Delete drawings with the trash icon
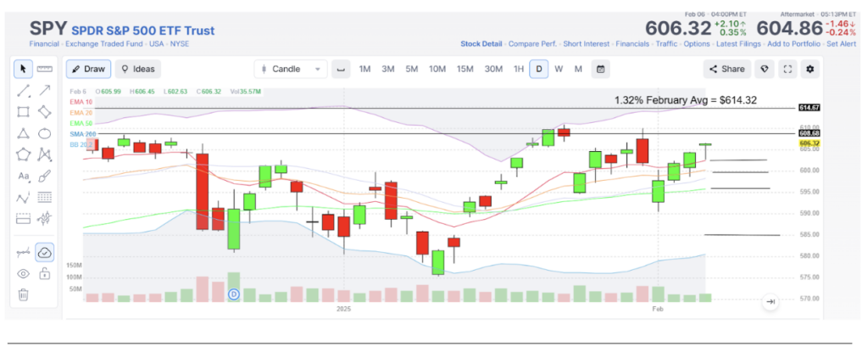 point(23,294)
